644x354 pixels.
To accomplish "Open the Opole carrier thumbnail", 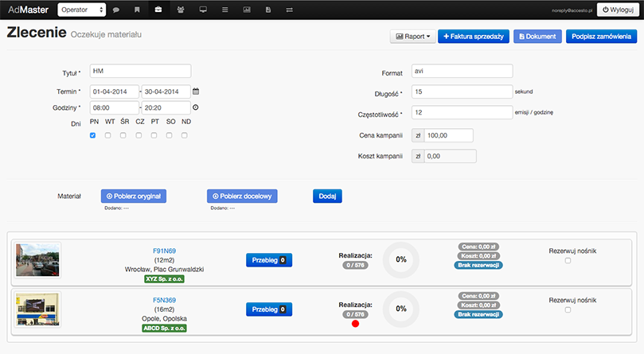I will (37, 309).
